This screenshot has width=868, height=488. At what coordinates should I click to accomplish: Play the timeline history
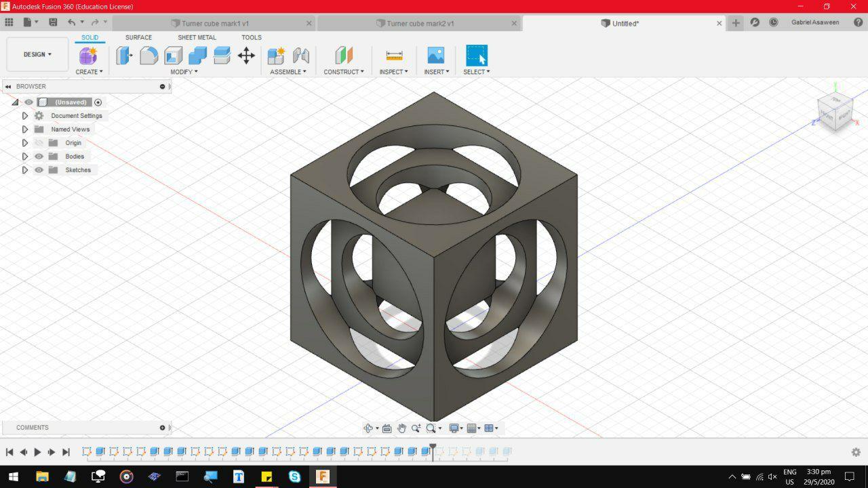point(37,452)
